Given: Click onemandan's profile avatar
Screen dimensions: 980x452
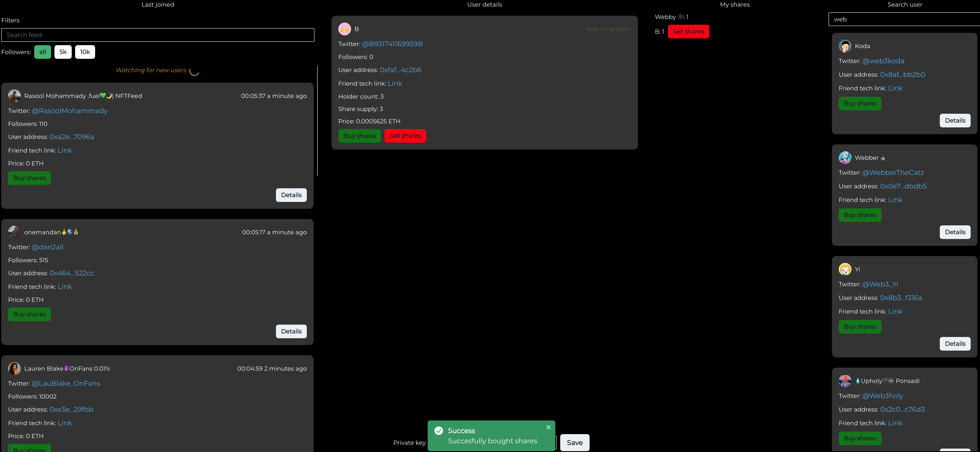Looking at the screenshot, I should coord(14,232).
